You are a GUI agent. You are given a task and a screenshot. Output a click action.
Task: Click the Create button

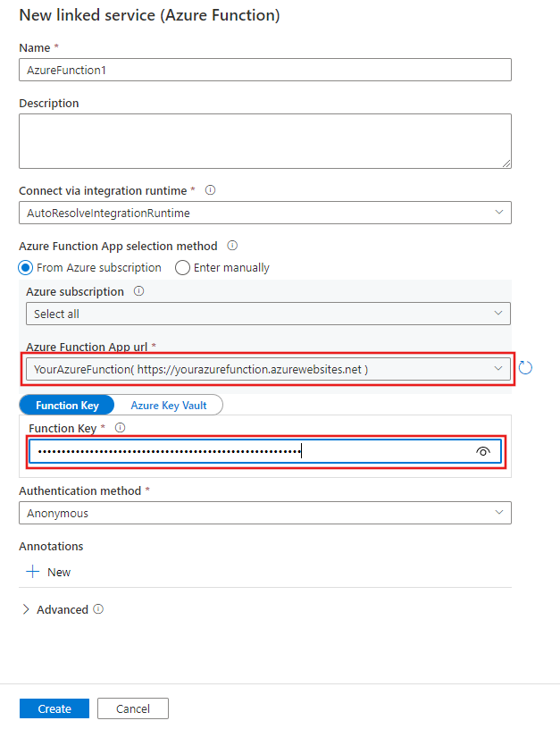click(x=54, y=708)
